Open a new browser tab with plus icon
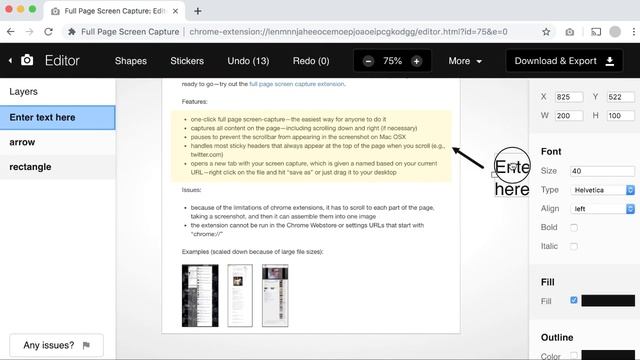 (198, 11)
